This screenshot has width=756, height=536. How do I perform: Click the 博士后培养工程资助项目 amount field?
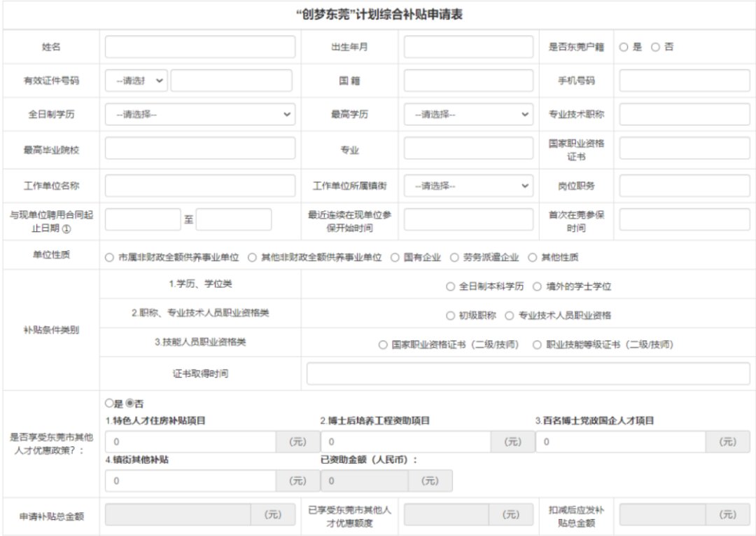tap(406, 442)
